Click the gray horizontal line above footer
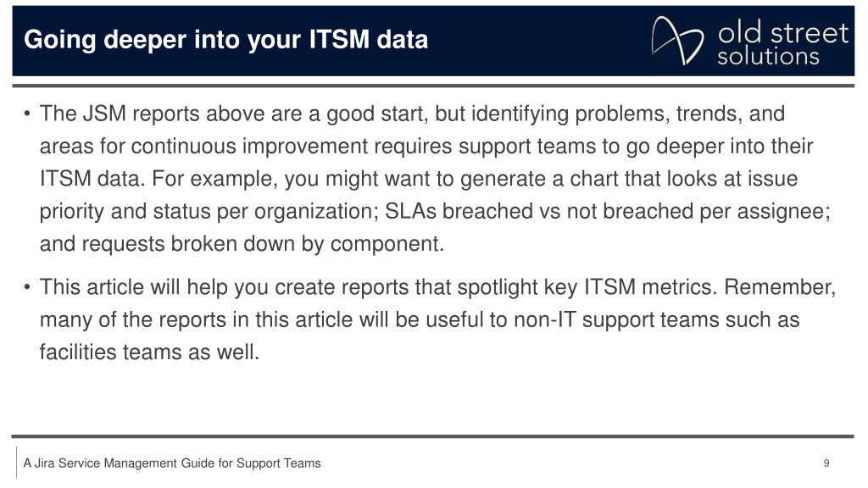The height and width of the screenshot is (488, 868). (x=433, y=436)
